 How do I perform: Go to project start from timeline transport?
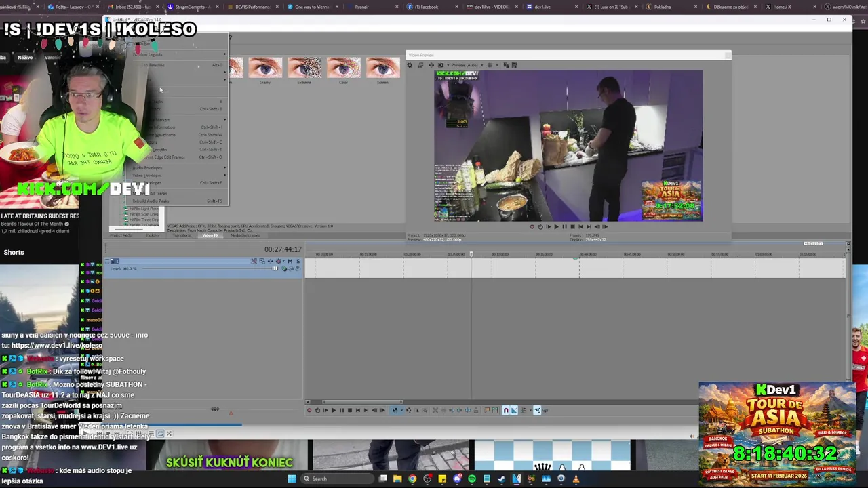click(x=358, y=410)
